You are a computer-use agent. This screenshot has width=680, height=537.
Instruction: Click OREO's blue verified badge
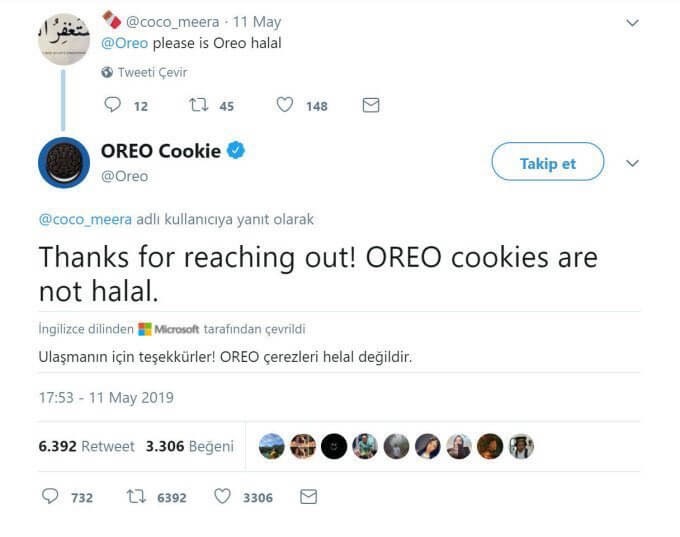pyautogui.click(x=237, y=151)
